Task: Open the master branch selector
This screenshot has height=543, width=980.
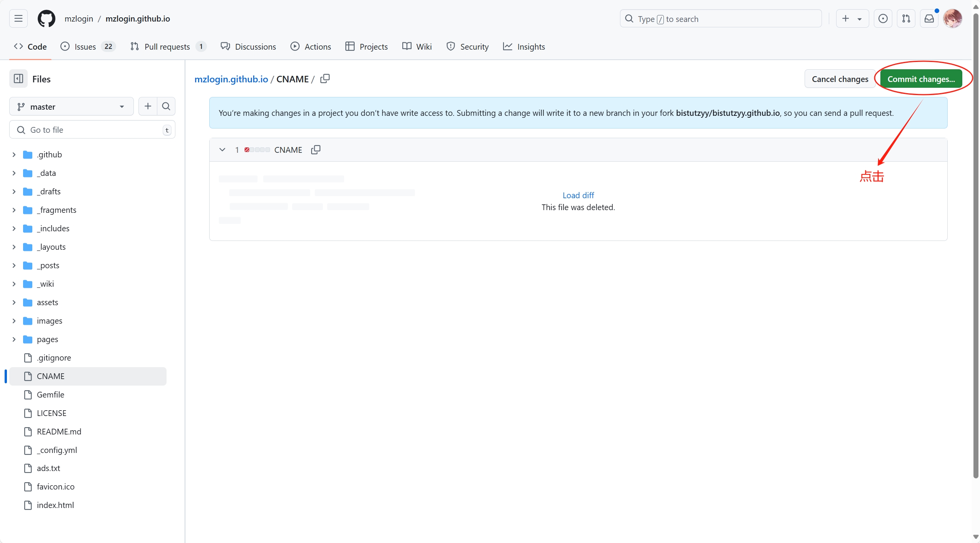Action: tap(72, 106)
